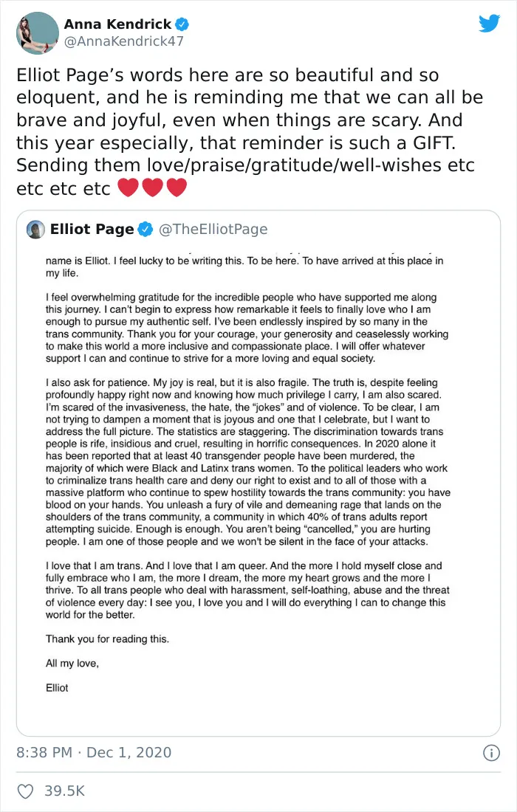Click the signature "Elliot" in the letter

(57, 688)
